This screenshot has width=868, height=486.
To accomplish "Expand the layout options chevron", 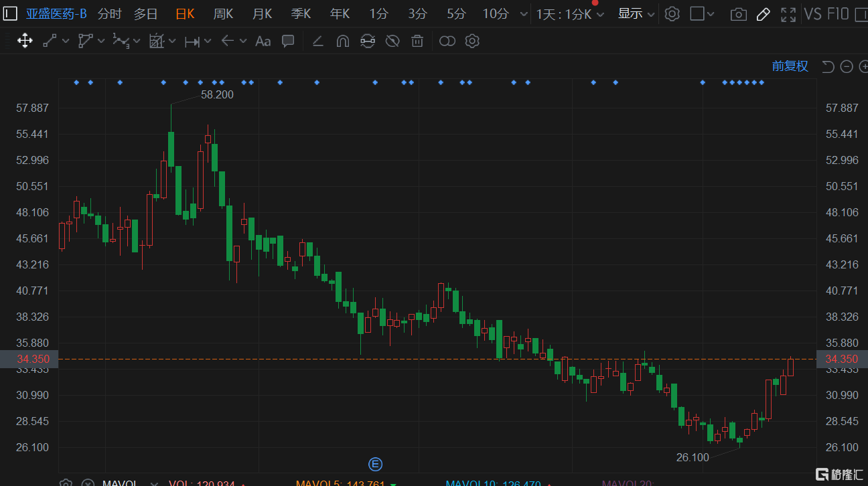I will coord(711,14).
